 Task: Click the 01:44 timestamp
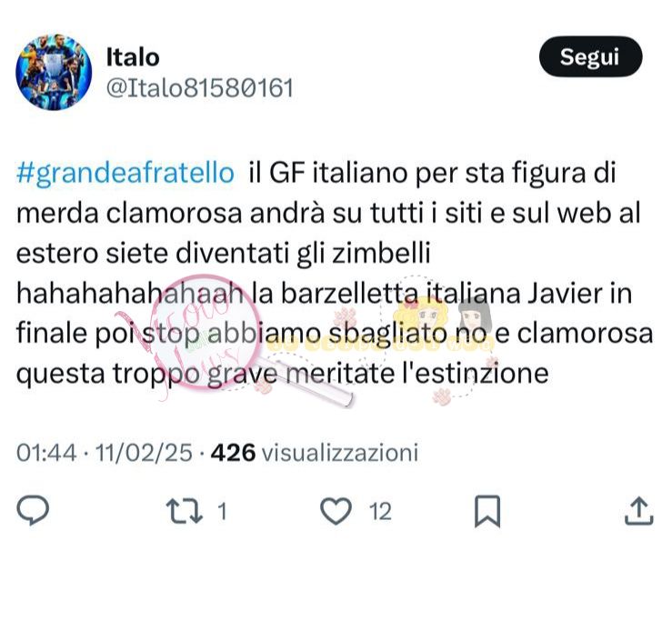(x=46, y=453)
